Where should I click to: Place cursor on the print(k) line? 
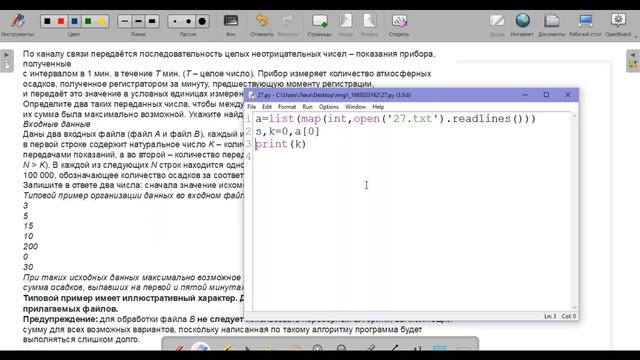click(280, 144)
